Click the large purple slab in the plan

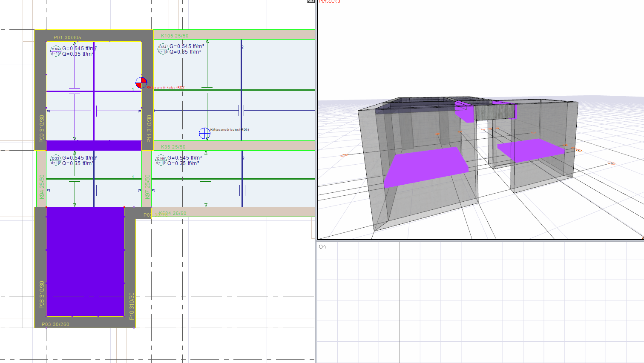[x=85, y=261]
